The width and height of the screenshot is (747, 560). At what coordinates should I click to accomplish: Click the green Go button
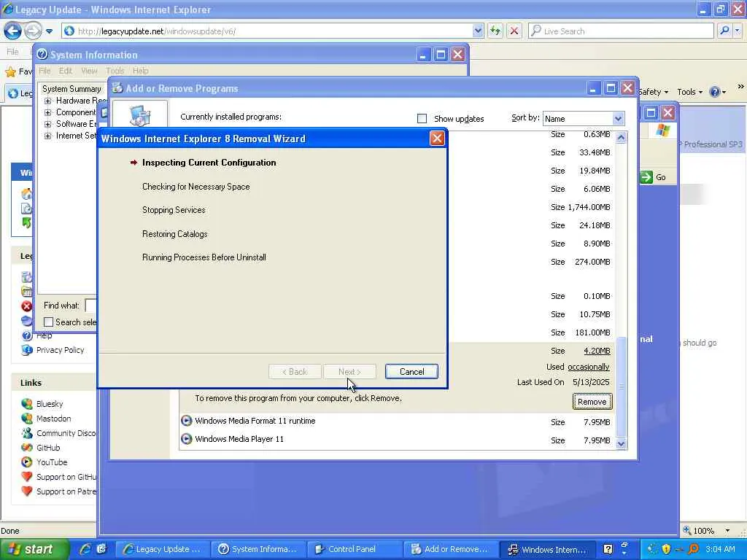pyautogui.click(x=653, y=177)
